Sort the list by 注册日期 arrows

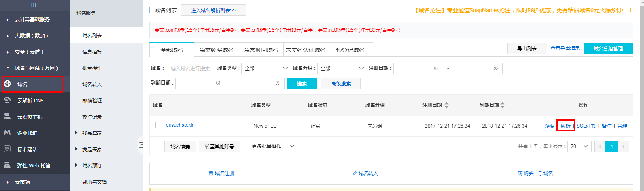click(x=446, y=105)
